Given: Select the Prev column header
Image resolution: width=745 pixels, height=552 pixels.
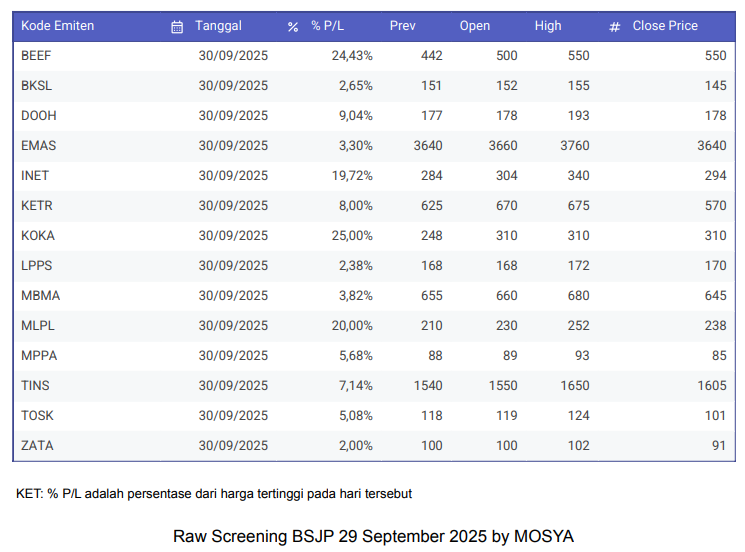Looking at the screenshot, I should (x=402, y=26).
